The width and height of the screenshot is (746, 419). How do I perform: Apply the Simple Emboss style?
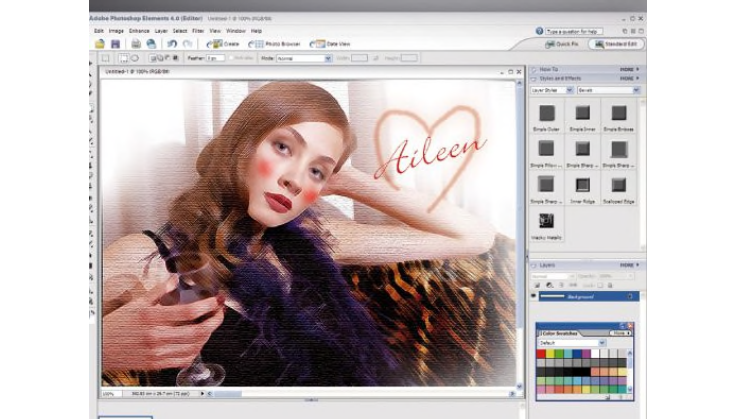click(x=618, y=117)
